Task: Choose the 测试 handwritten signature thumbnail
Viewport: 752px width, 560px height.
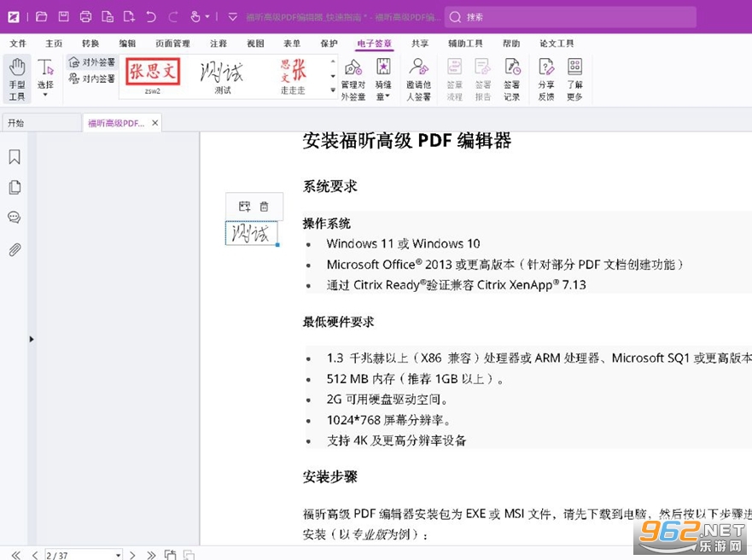Action: (223, 77)
